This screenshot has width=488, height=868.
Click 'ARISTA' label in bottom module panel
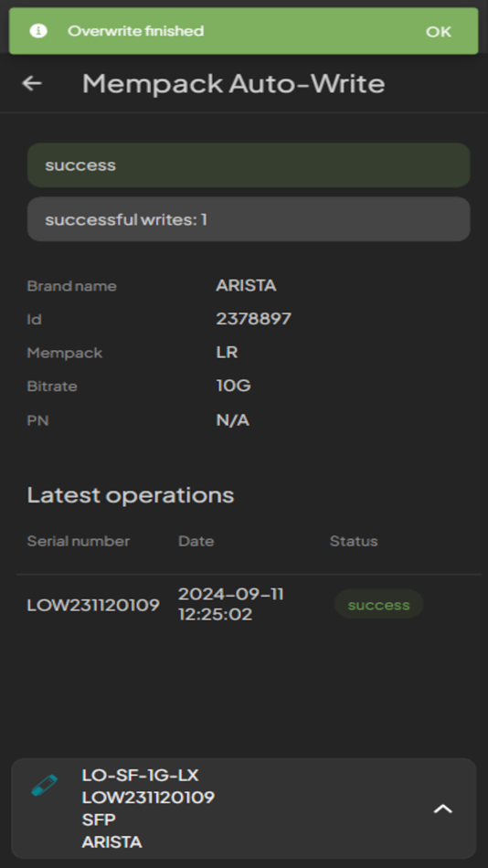coord(111,842)
